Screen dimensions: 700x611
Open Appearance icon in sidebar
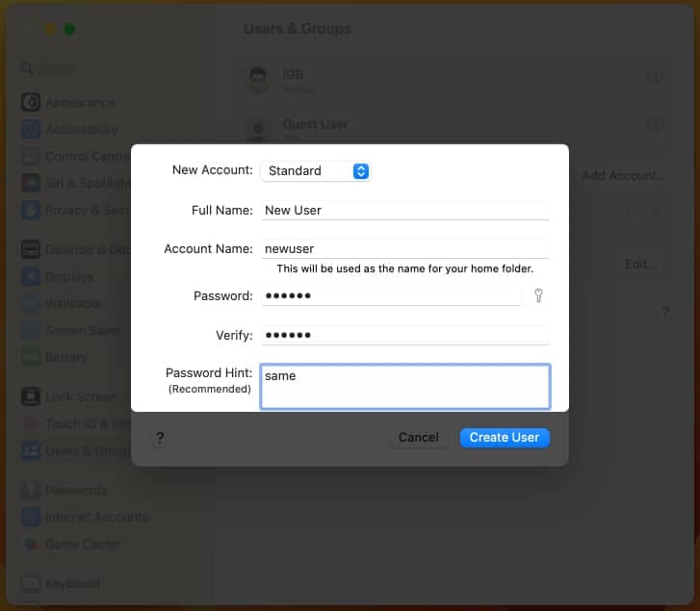pos(31,102)
